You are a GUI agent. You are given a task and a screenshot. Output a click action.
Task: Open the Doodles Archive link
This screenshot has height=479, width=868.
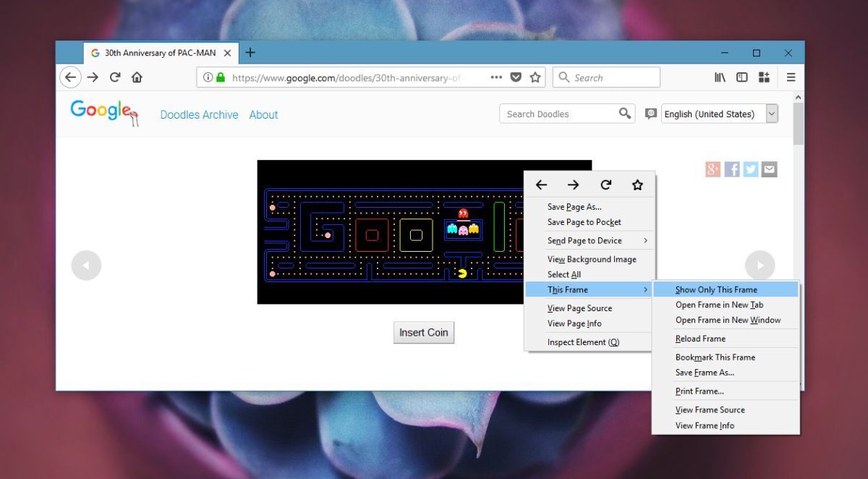199,114
